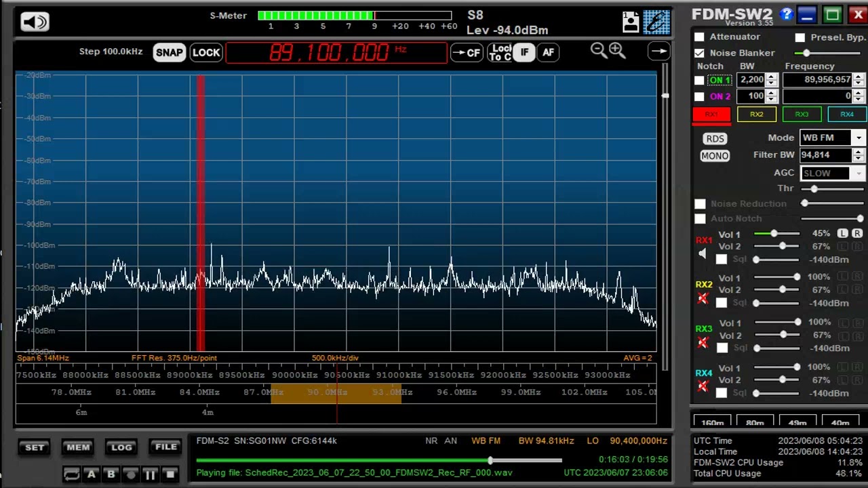Click the speaker mute icon at top left
Viewport: 868px width, 488px height.
[x=35, y=22]
